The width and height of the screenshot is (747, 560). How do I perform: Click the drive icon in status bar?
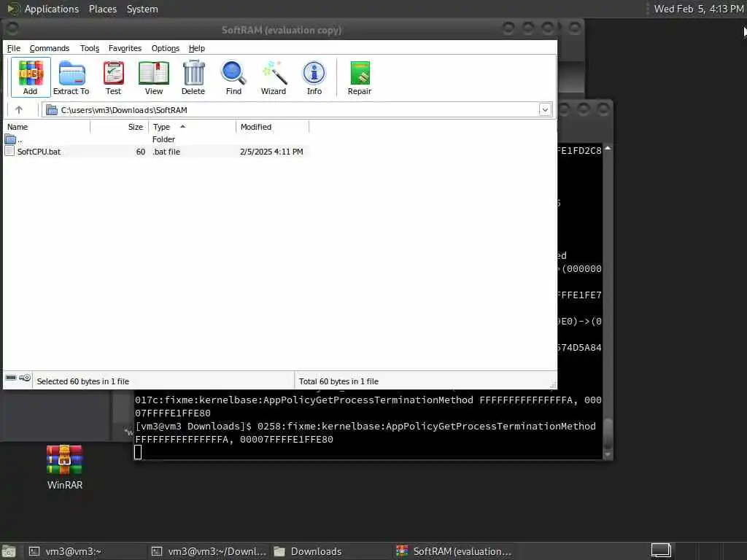click(10, 378)
